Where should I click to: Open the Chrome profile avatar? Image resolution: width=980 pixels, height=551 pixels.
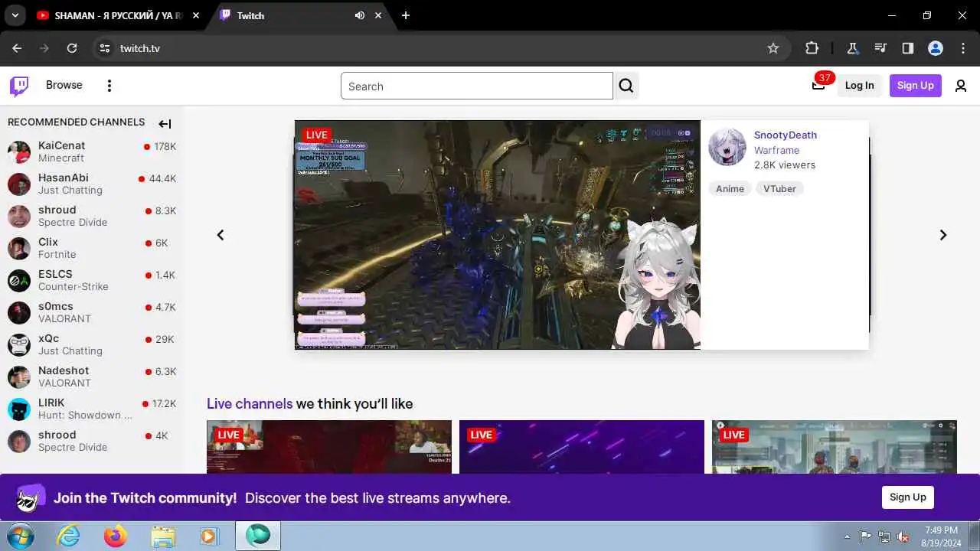point(936,48)
